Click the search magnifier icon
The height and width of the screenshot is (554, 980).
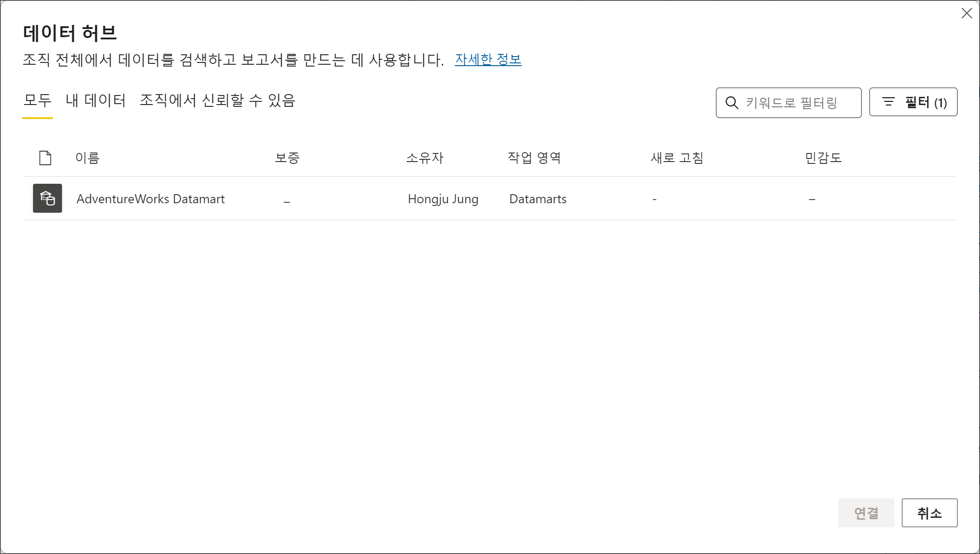[732, 103]
